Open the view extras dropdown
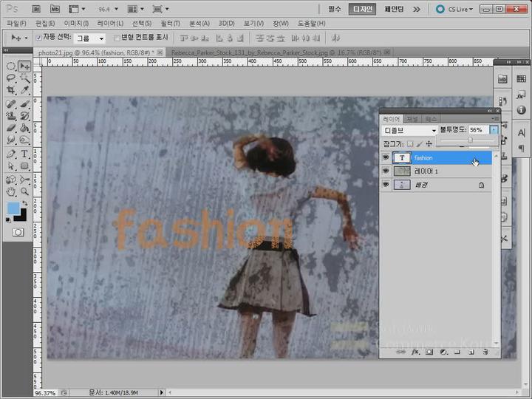The height and width of the screenshot is (399, 532). [77, 9]
